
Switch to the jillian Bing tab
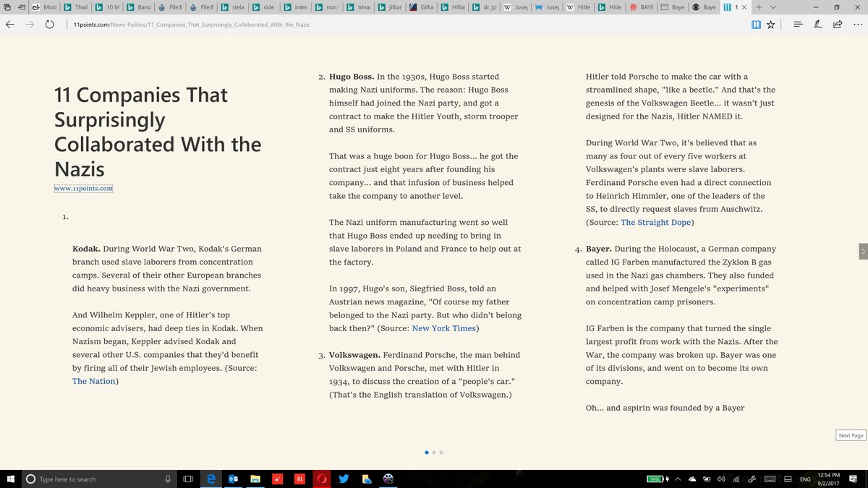click(x=390, y=7)
